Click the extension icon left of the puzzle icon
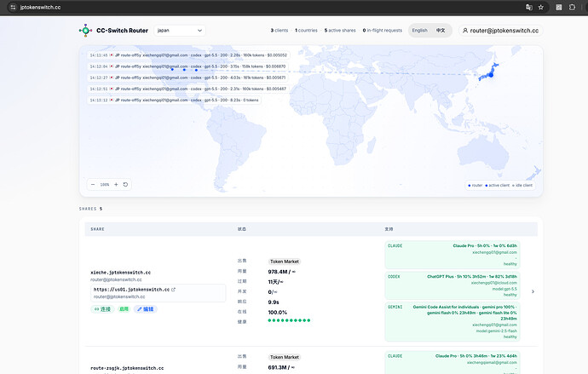The height and width of the screenshot is (374, 588). (x=559, y=7)
